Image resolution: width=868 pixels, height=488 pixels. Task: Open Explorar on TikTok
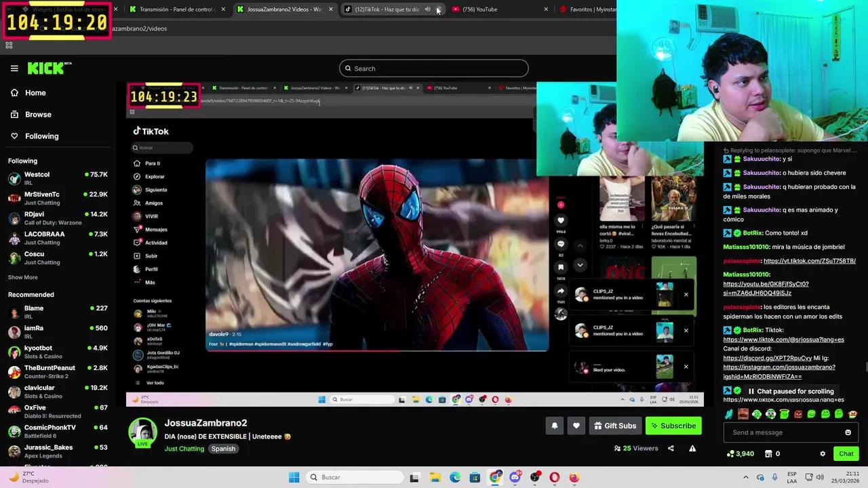(x=155, y=176)
